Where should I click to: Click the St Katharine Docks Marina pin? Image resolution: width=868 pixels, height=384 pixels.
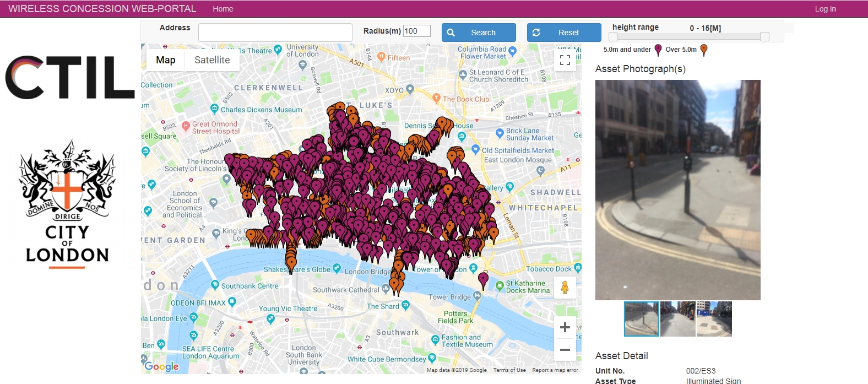point(500,285)
